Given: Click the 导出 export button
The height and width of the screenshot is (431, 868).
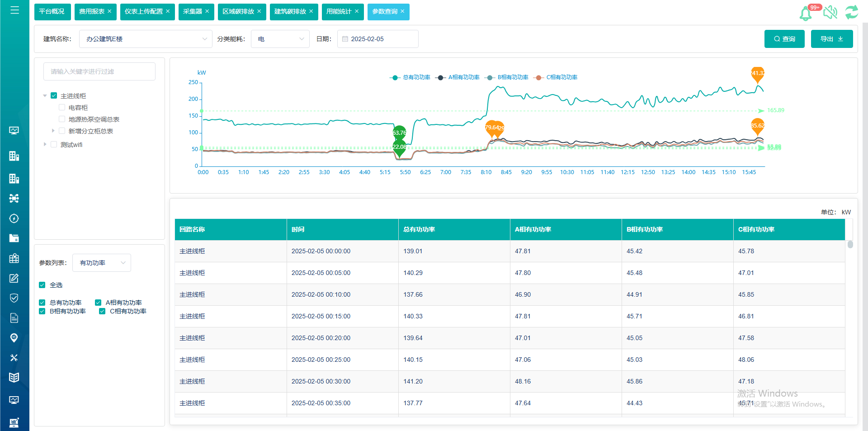Looking at the screenshot, I should click(831, 39).
